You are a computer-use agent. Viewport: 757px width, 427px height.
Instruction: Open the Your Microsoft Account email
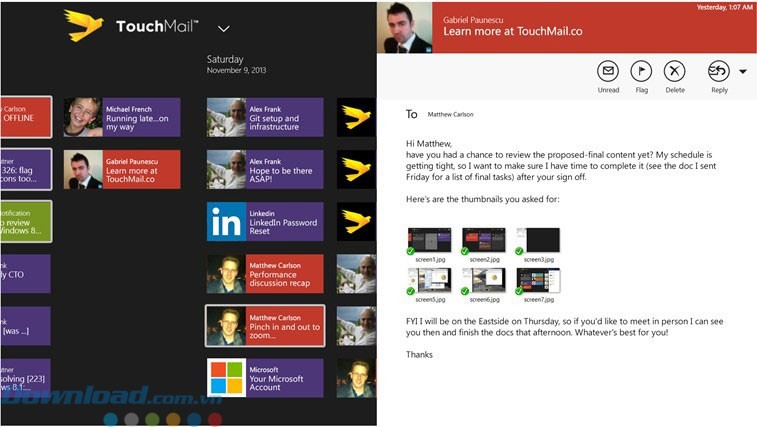pos(265,378)
